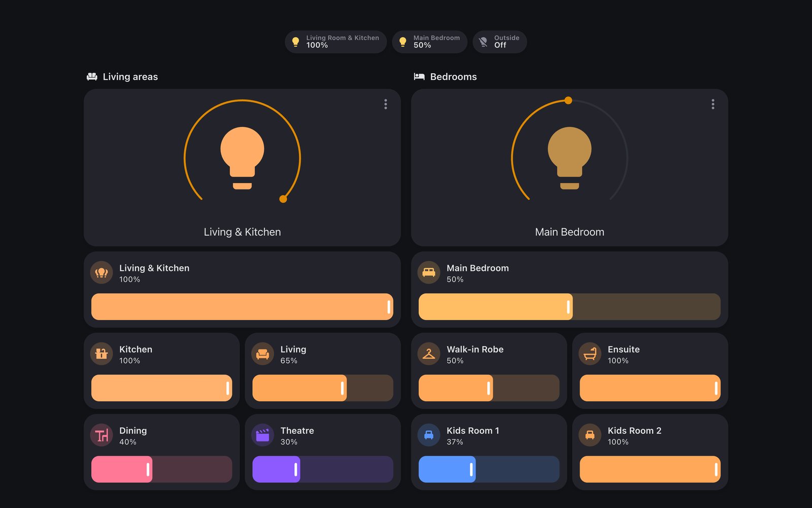Click the Living 65% brightness slider
Viewport: 812px width, 508px height.
tap(323, 388)
